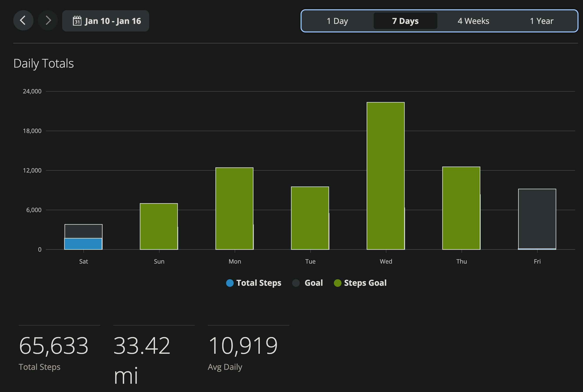Click the Thursday green bar

461,208
